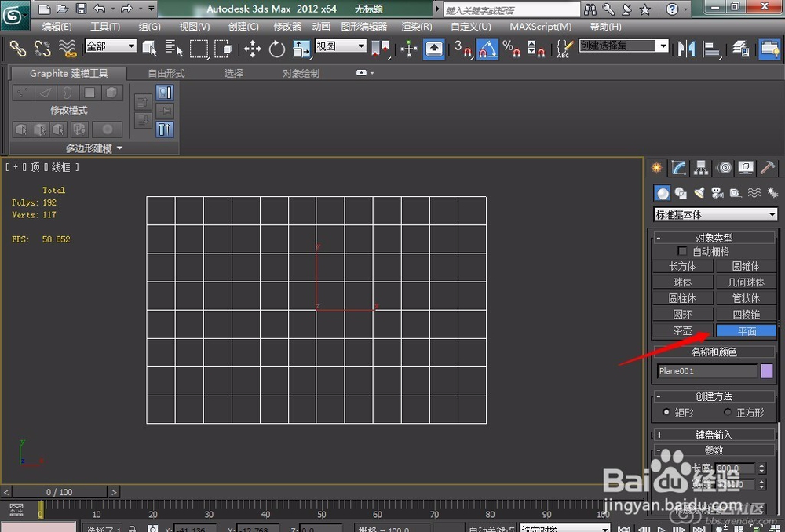Click the Use Pivot Point Center icon

[x=380, y=49]
